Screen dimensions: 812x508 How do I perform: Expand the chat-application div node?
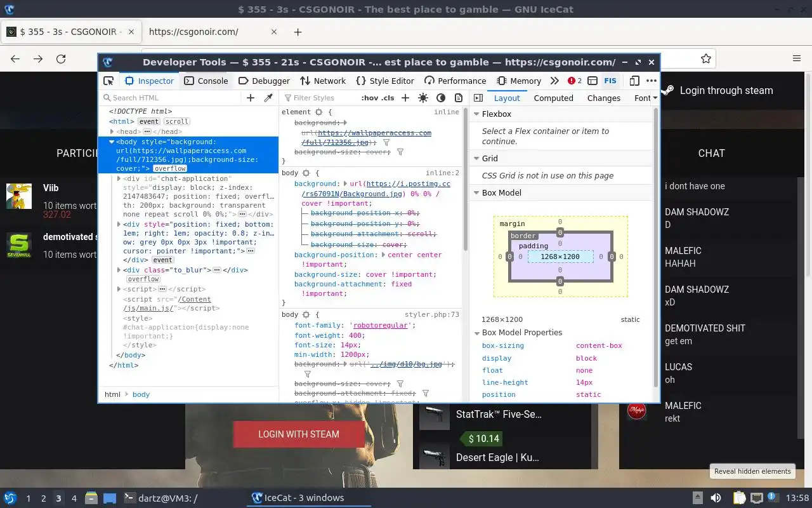click(x=119, y=179)
